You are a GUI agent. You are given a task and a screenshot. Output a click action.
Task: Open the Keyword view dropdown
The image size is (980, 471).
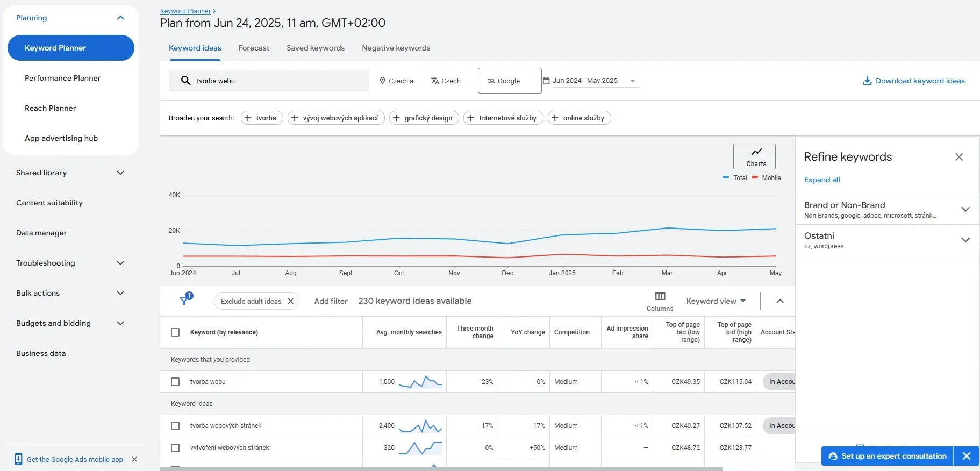coord(716,301)
